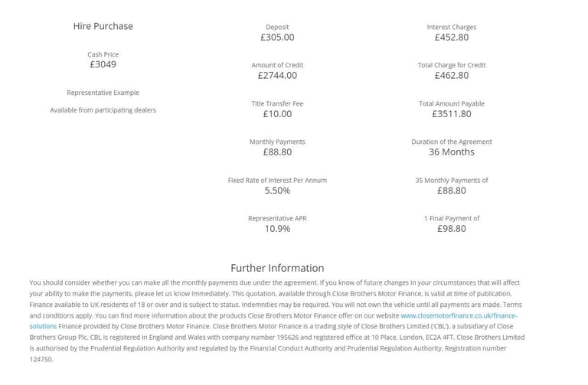Select the final payment £98.80 amount
This screenshot has height=385, width=588.
452,229
